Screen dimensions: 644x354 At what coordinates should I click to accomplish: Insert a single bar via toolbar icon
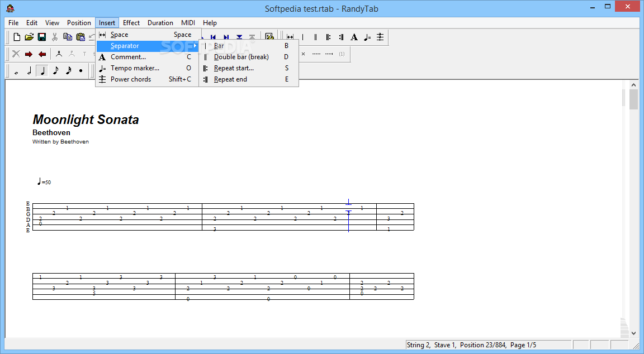(x=302, y=37)
